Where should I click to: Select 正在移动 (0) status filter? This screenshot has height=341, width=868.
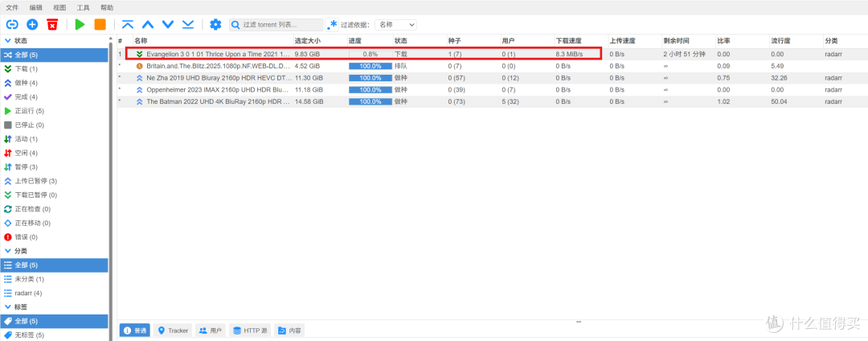[55, 223]
